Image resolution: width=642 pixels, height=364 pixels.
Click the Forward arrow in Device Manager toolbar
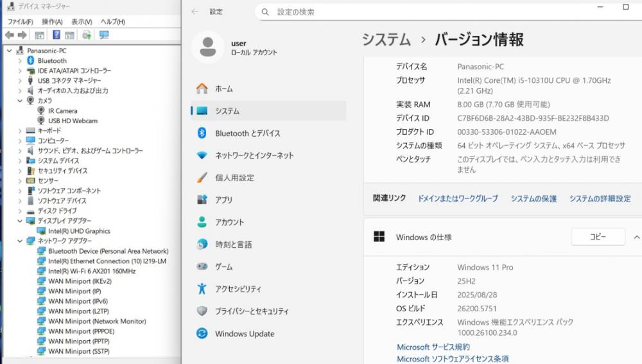(22, 35)
